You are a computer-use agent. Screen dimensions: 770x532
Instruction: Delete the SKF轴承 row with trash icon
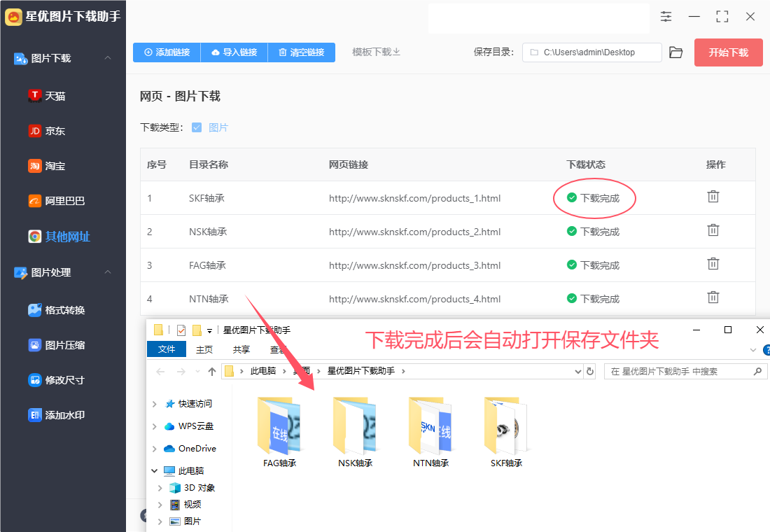[x=713, y=197]
